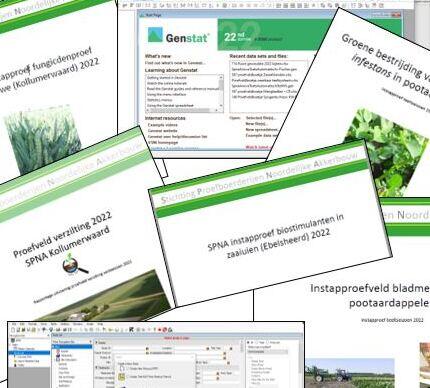Open the Example videos link
430x388 pixels.
[x=163, y=125]
